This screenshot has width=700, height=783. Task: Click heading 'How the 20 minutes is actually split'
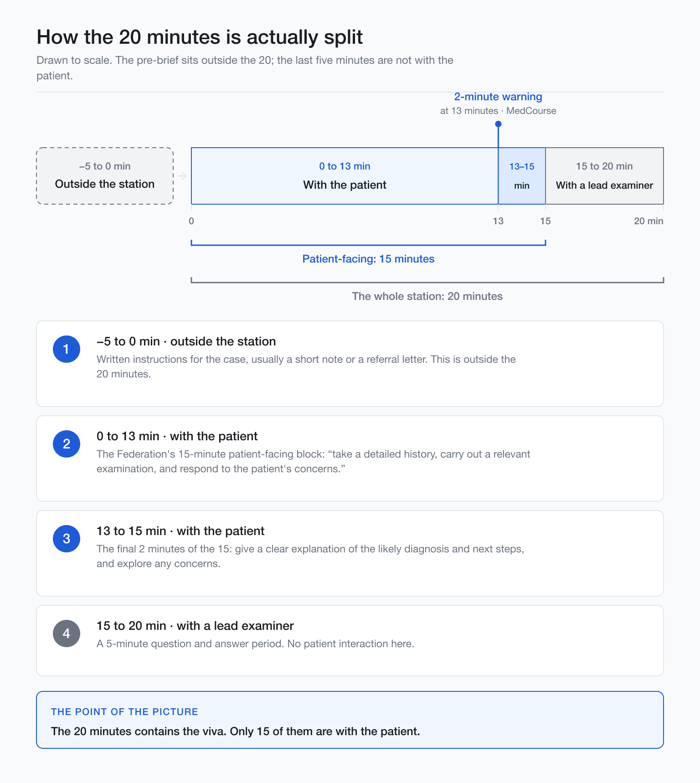click(x=200, y=37)
